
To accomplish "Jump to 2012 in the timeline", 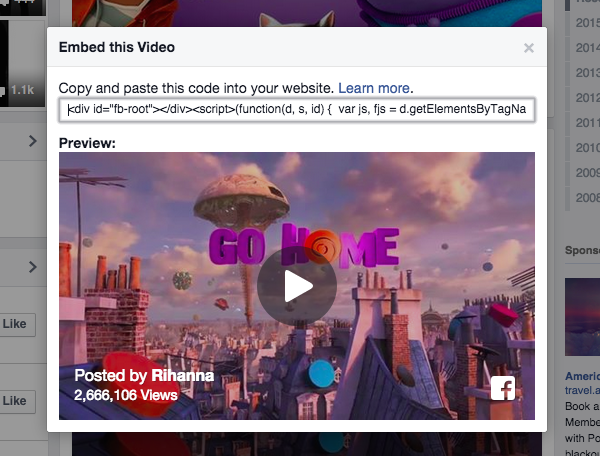I will click(x=587, y=98).
